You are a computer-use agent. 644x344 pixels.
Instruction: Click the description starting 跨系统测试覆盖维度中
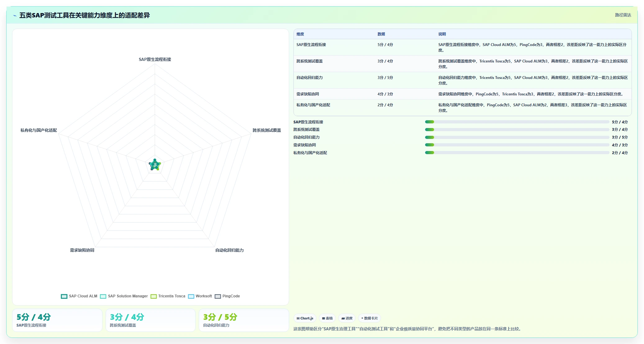(533, 64)
